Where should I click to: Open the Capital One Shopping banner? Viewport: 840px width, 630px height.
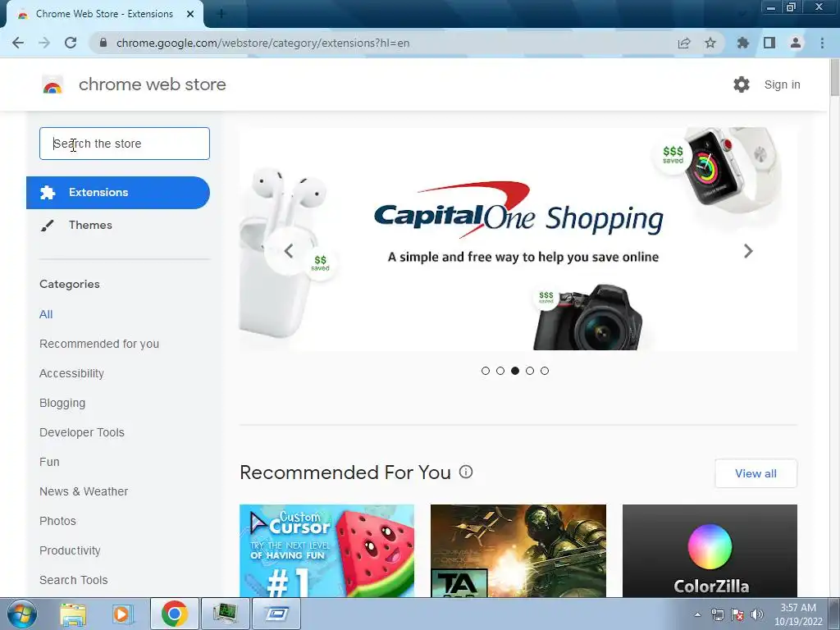click(x=518, y=239)
